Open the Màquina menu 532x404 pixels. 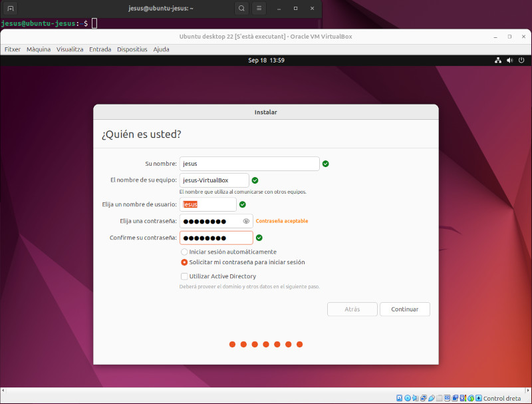39,49
